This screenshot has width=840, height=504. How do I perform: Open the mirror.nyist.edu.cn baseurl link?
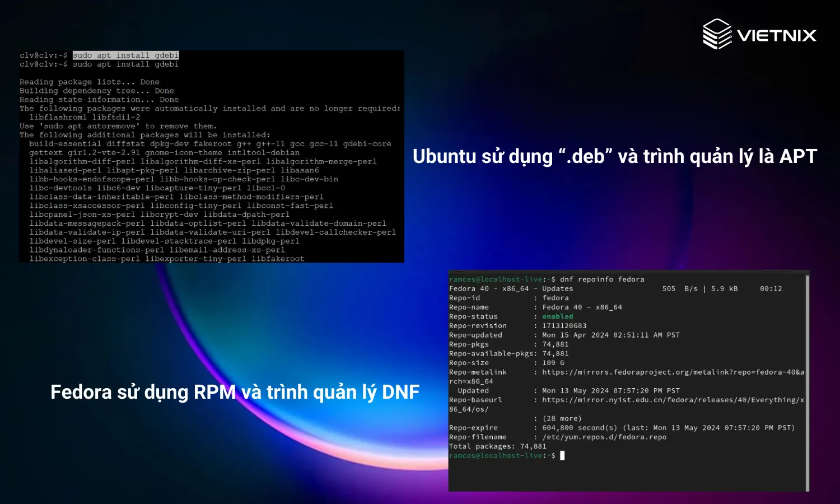click(x=673, y=400)
